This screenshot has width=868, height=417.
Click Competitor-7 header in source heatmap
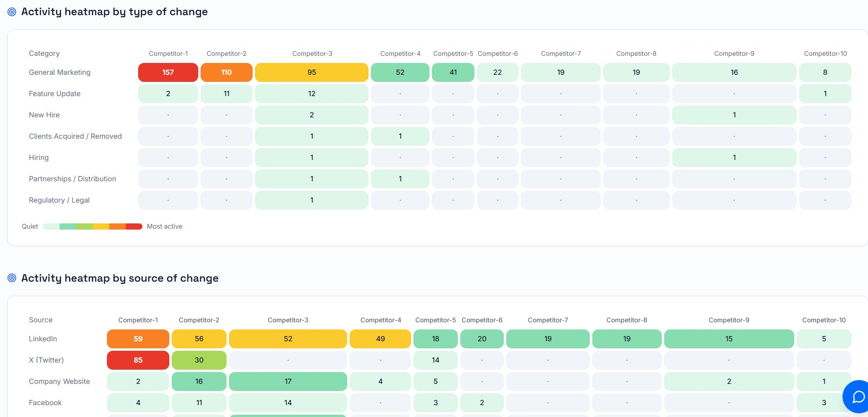548,320
